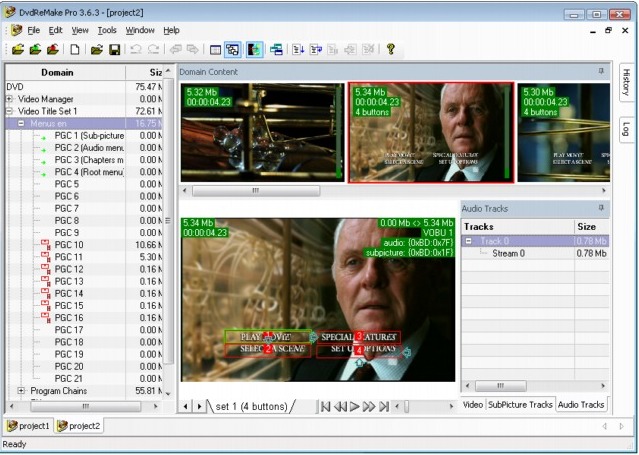The height and width of the screenshot is (455, 639).
Task: Open a project via open-folder toolbar icon
Action: point(97,50)
